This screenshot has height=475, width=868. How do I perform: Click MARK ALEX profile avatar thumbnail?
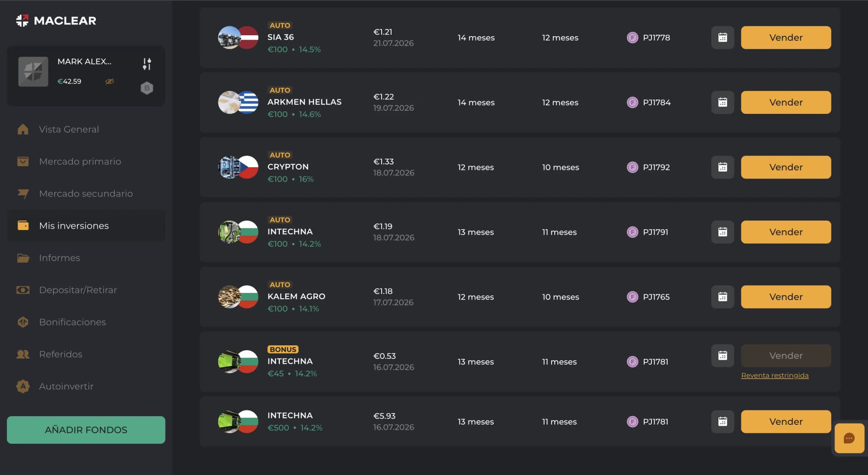[33, 71]
